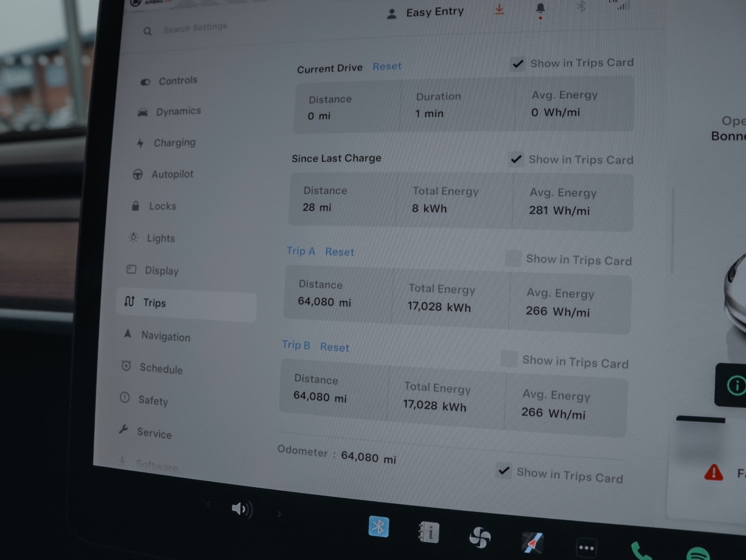This screenshot has width=746, height=560.
Task: Rename Trip B label
Action: coord(296,345)
